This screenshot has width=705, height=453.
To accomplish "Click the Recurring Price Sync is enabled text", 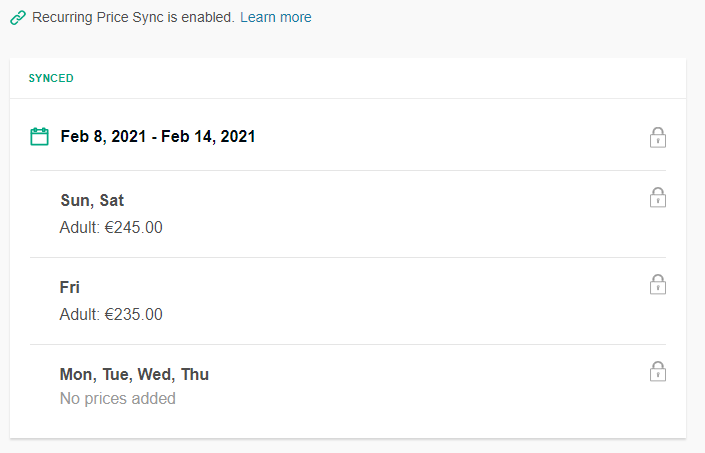I will (x=133, y=17).
